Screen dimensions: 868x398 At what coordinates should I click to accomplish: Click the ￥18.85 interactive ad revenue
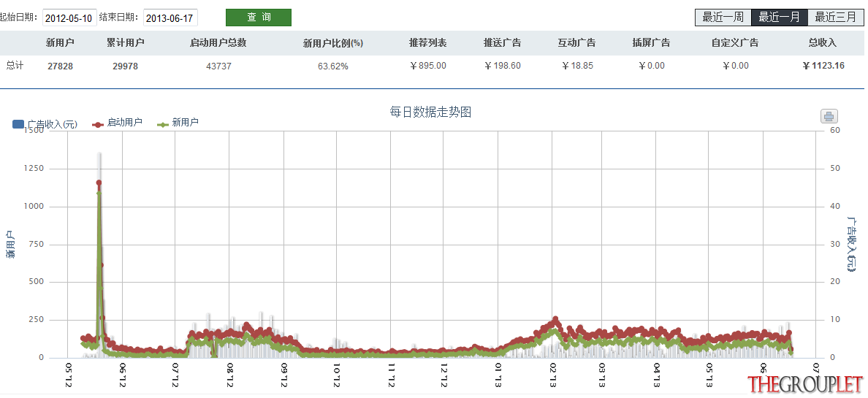point(576,66)
